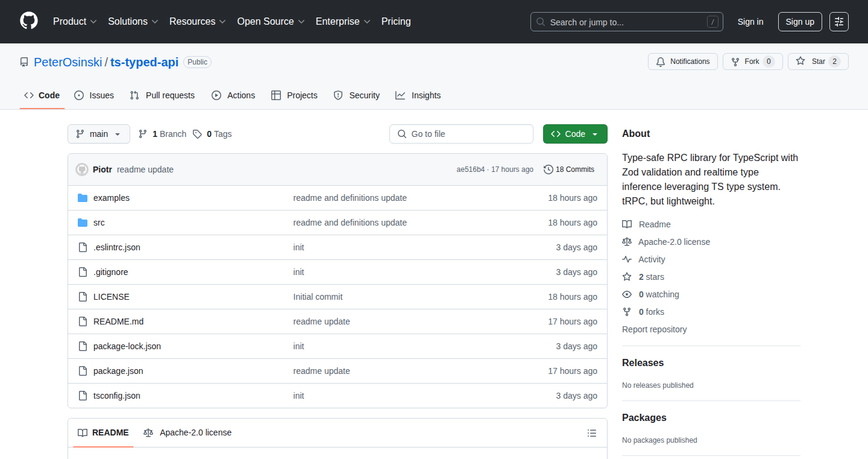View the 1 Branch list
This screenshot has width=868, height=459.
[162, 134]
